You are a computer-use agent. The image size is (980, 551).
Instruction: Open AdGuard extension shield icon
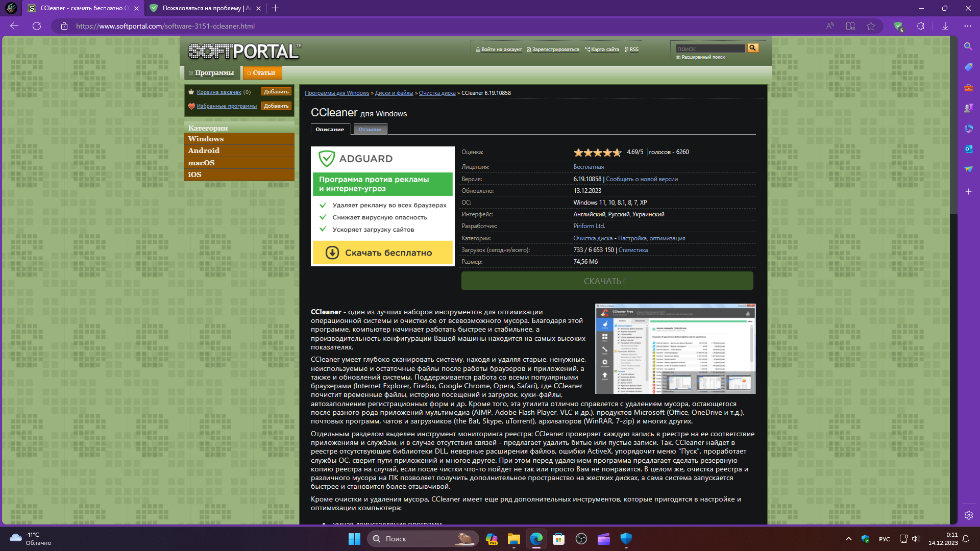click(898, 26)
